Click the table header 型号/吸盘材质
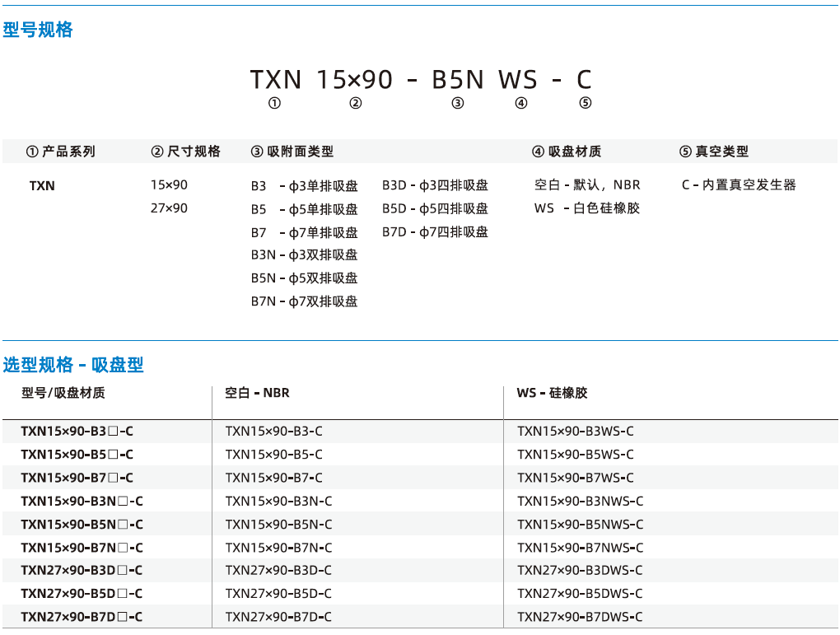Screen dimensions: 840x635 [x=63, y=393]
